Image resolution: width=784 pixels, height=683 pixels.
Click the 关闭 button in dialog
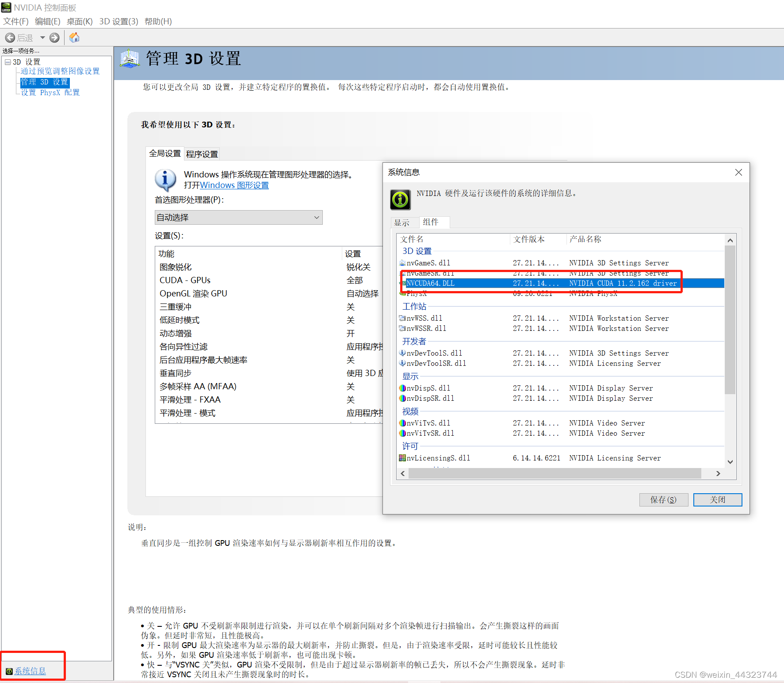[x=717, y=499]
